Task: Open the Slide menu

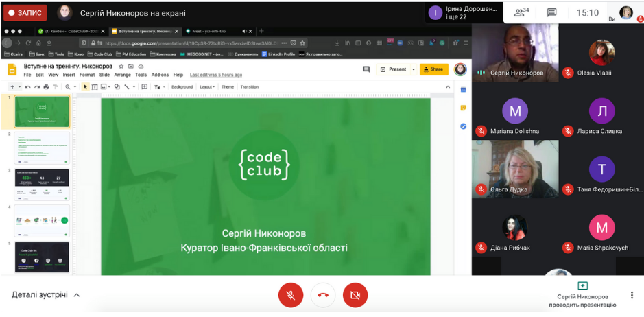Action: coord(104,75)
